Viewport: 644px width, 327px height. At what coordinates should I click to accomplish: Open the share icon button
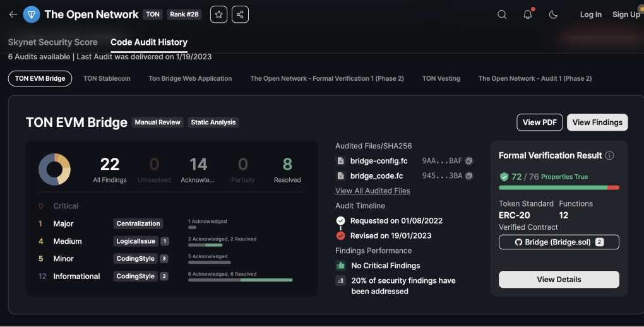point(240,15)
